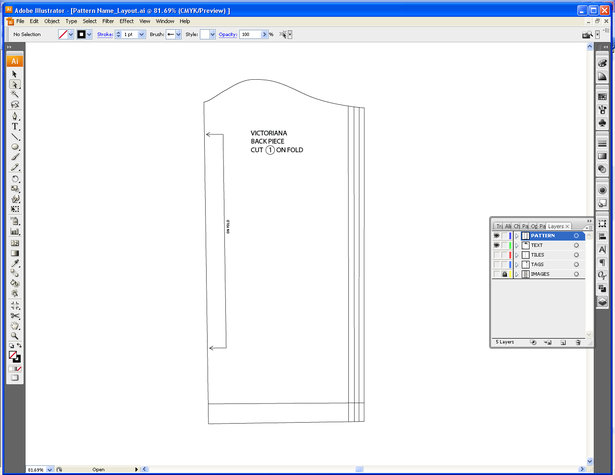Select the Free Transform tool
Image resolution: width=615 pixels, height=475 pixels.
pos(15,209)
